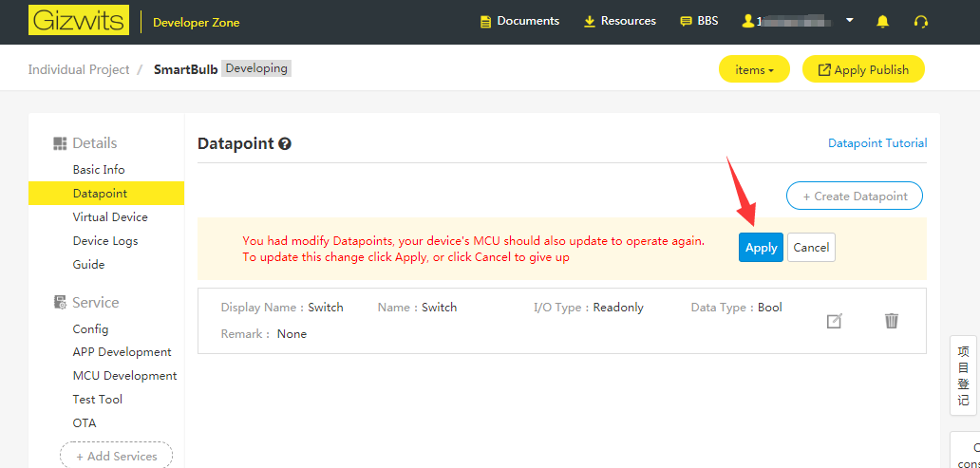Open BBS forum link
The height and width of the screenshot is (468, 980).
pyautogui.click(x=699, y=21)
